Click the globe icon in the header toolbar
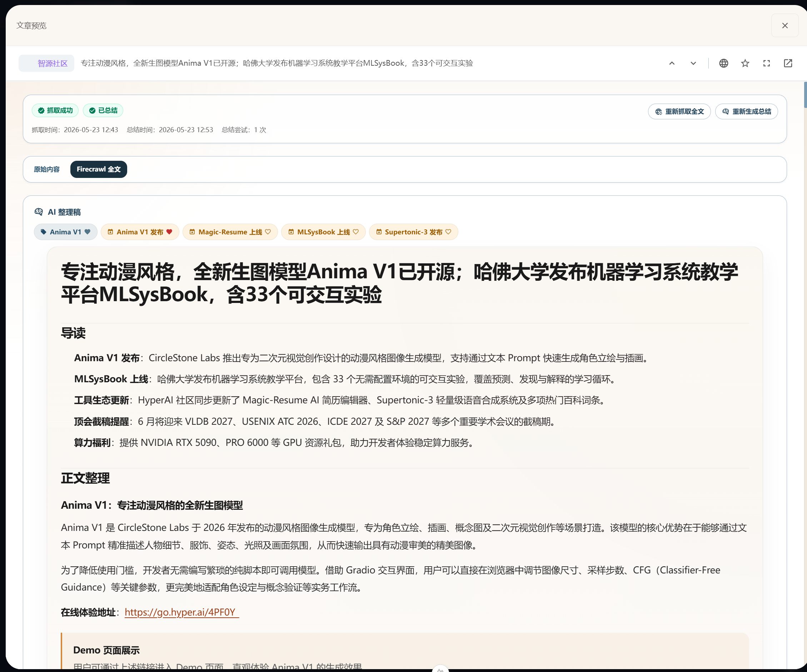 [724, 63]
